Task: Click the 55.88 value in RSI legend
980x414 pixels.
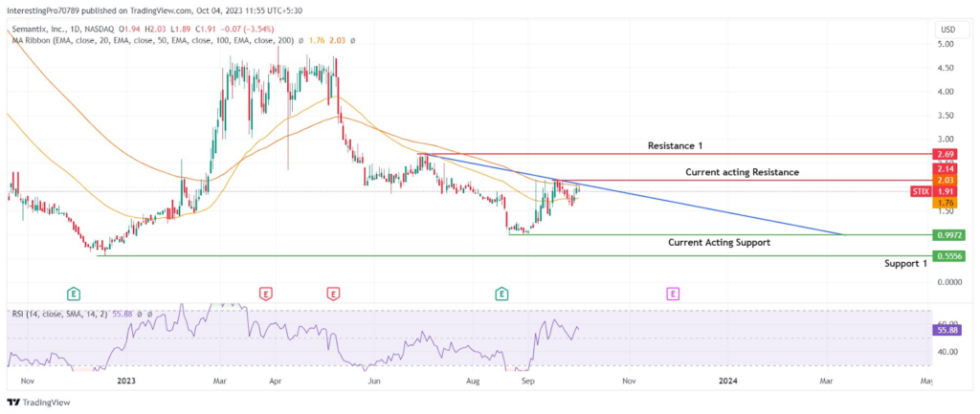Action: [x=122, y=315]
